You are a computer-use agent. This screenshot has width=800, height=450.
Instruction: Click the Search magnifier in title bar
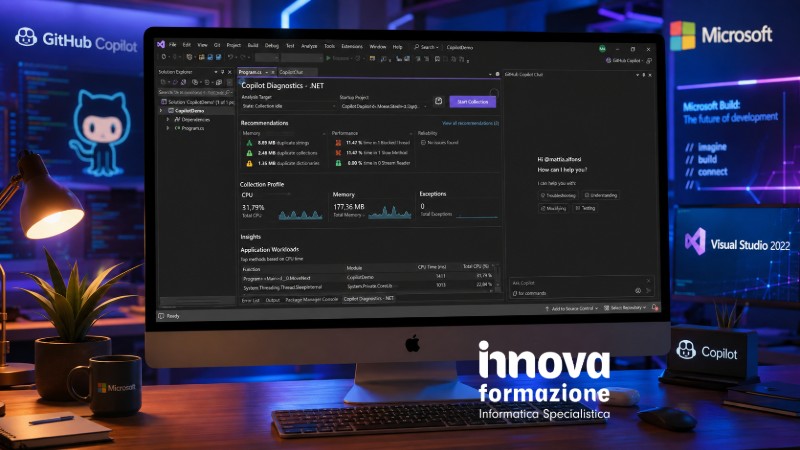[417, 47]
